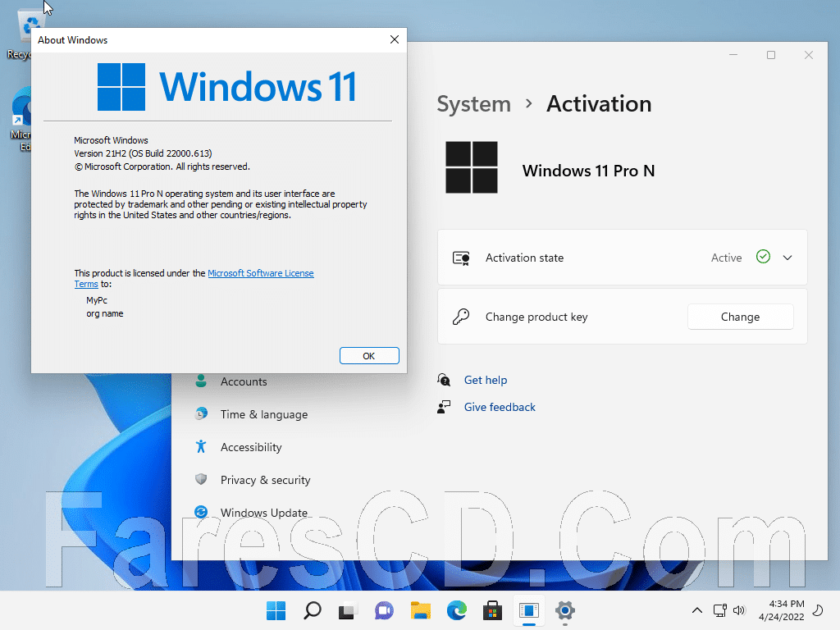Open the Chat app on taskbar

384,610
